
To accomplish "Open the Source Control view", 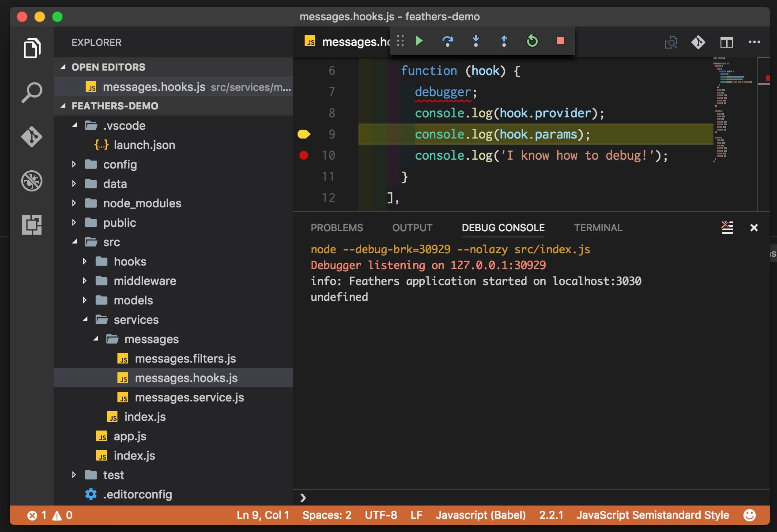I will click(x=31, y=137).
